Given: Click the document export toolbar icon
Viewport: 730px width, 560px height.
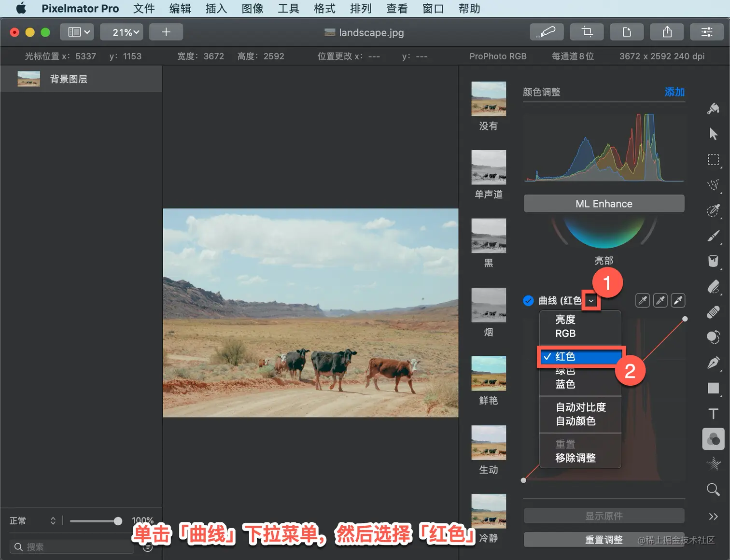Looking at the screenshot, I should pyautogui.click(x=627, y=32).
